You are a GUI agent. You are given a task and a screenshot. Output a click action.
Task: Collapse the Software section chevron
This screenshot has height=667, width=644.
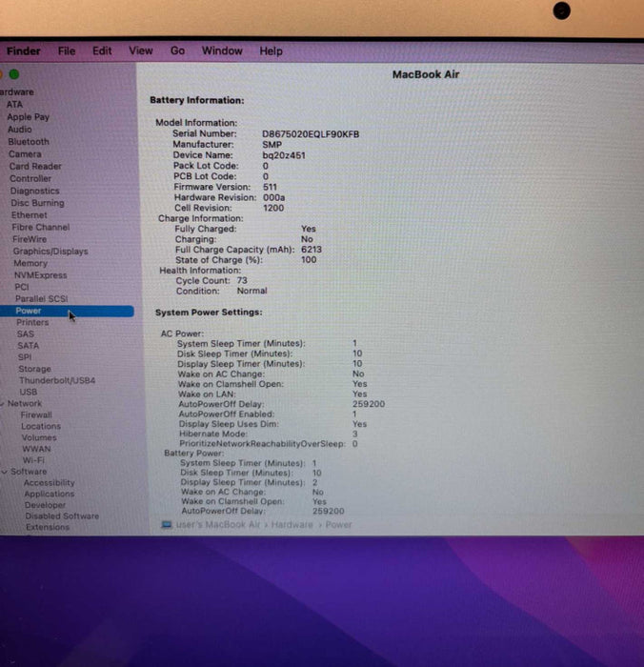[4, 472]
